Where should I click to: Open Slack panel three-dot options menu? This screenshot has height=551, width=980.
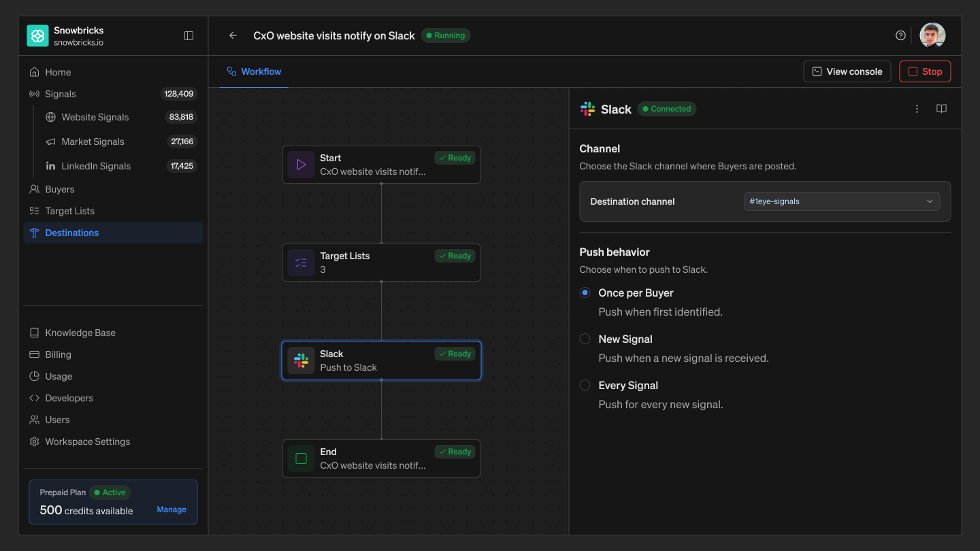coord(917,109)
